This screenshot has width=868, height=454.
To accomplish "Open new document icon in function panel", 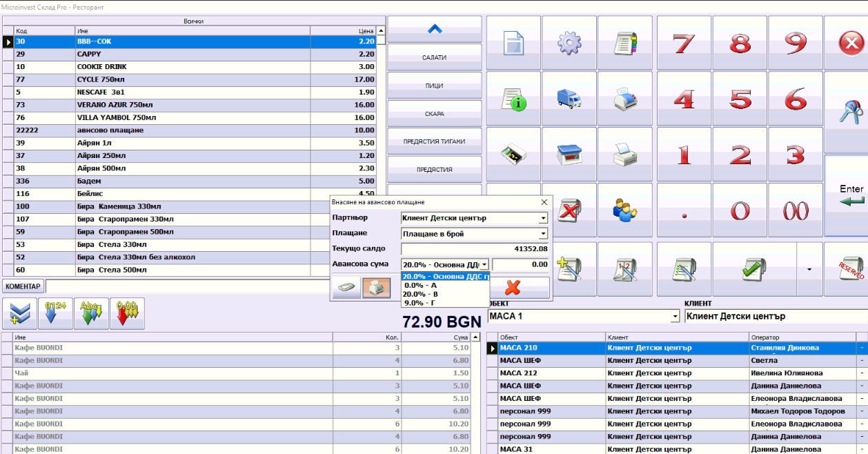I will [513, 43].
